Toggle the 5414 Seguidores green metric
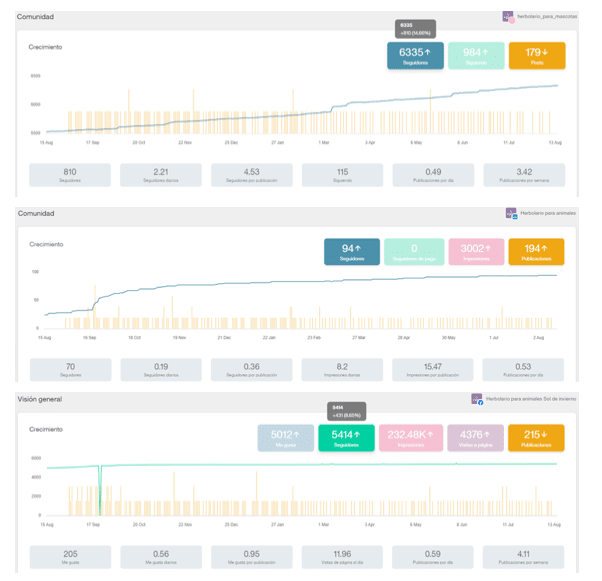 (x=345, y=438)
